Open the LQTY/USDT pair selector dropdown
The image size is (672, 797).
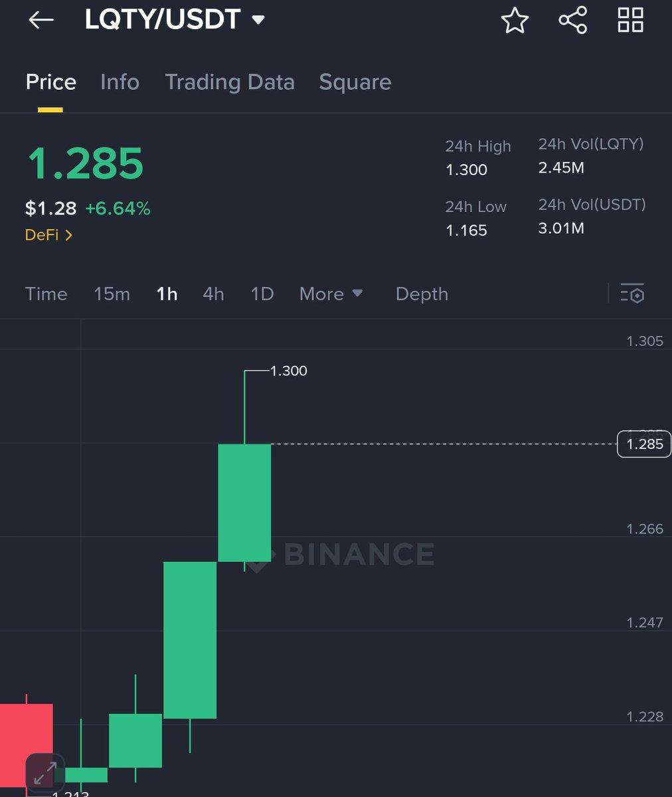click(175, 19)
